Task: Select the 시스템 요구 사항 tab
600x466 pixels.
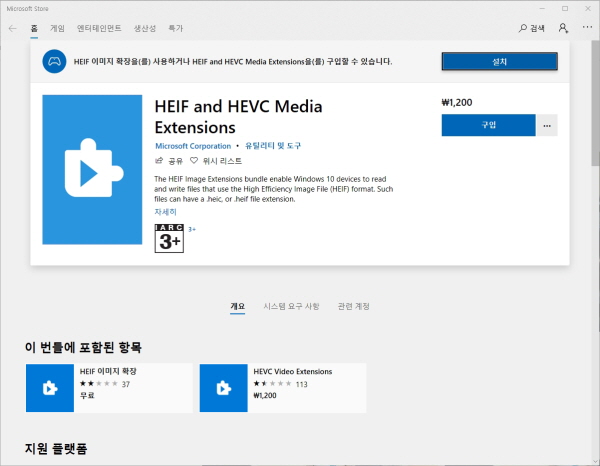Action: click(291, 306)
